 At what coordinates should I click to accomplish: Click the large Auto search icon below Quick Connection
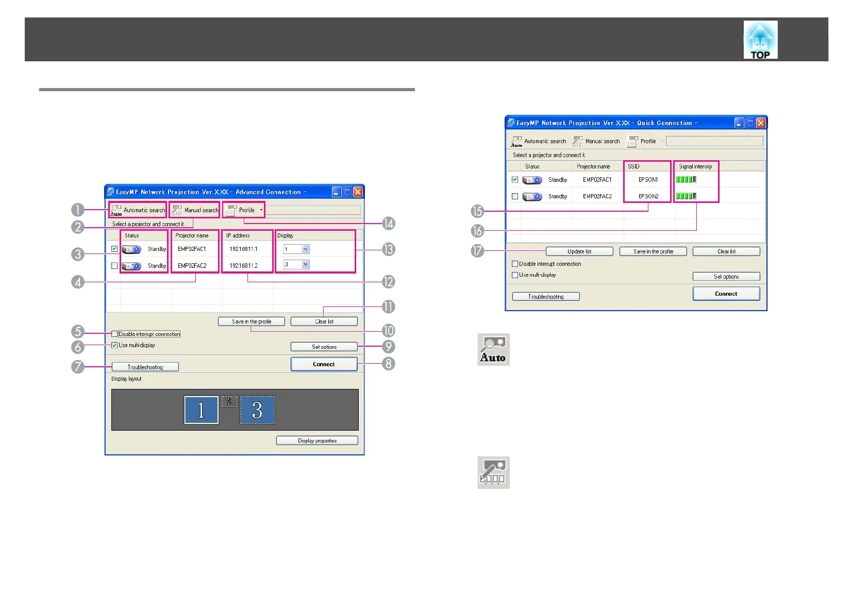[x=493, y=349]
